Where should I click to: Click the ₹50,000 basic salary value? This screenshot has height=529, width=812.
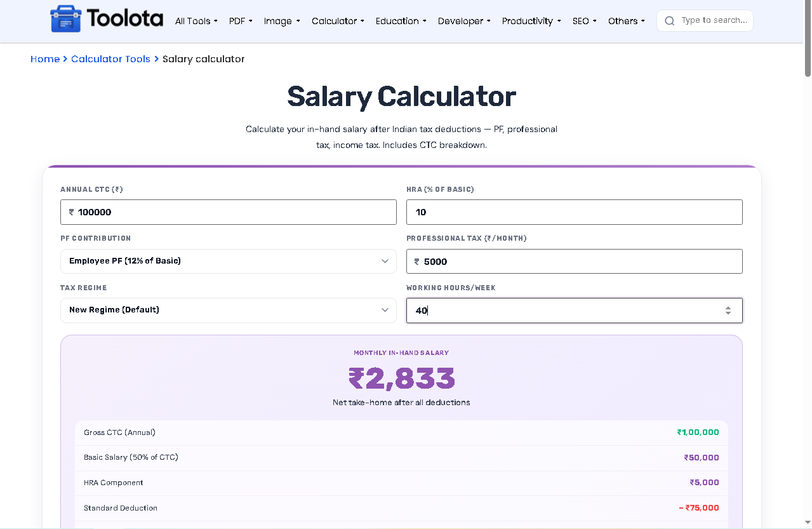[x=702, y=457]
